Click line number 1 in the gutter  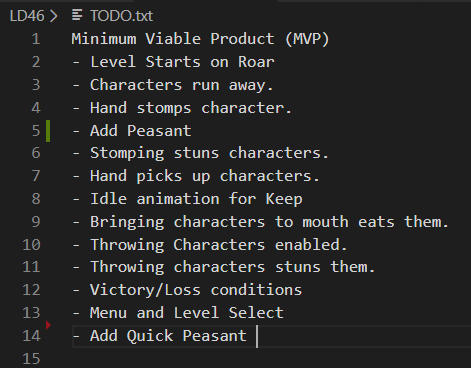(x=36, y=39)
